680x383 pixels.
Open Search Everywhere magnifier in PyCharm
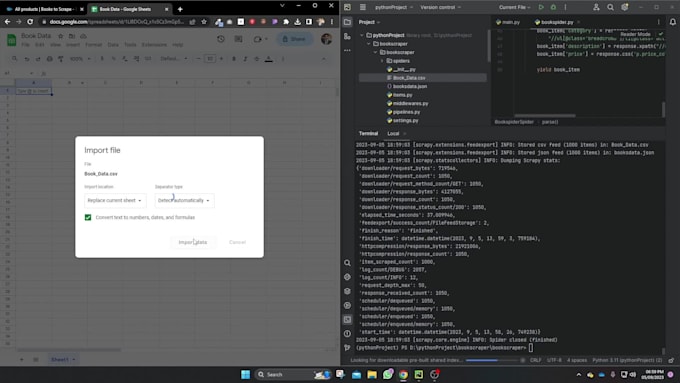610,7
